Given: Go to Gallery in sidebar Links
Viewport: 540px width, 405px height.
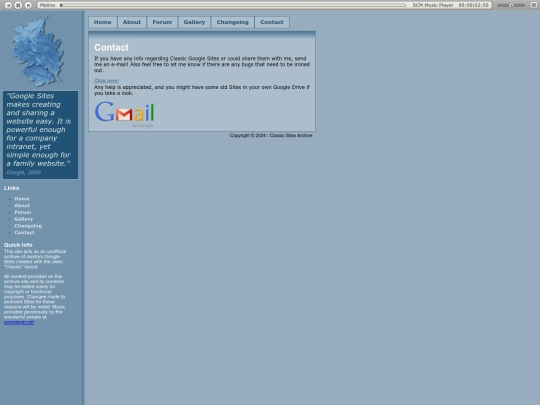Looking at the screenshot, I should (x=24, y=219).
